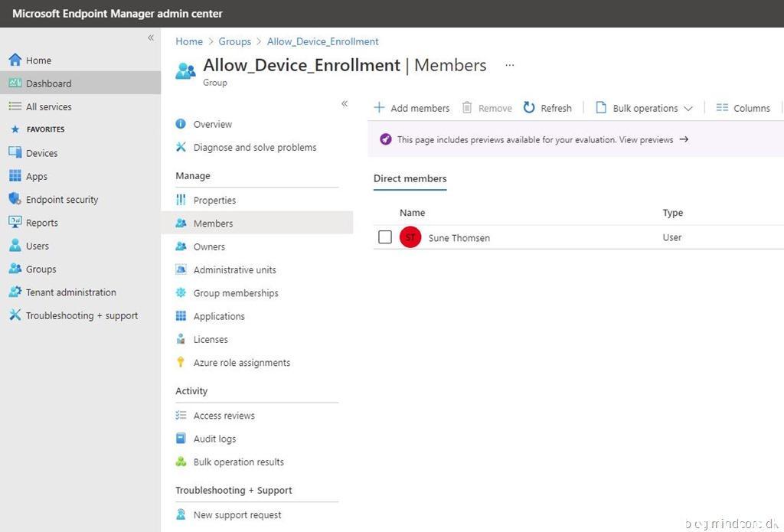
Task: Click the Groups breadcrumb link
Action: [x=234, y=41]
